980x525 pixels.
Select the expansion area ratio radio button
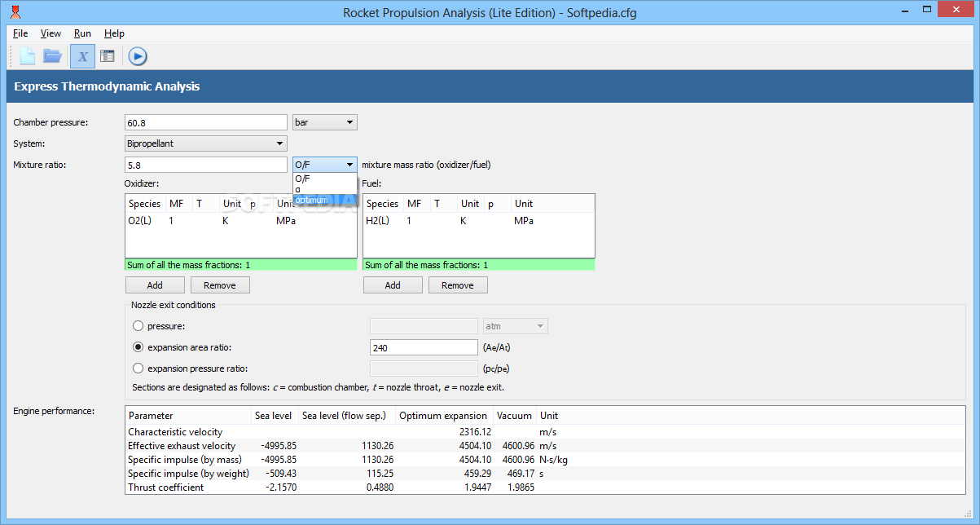click(138, 347)
